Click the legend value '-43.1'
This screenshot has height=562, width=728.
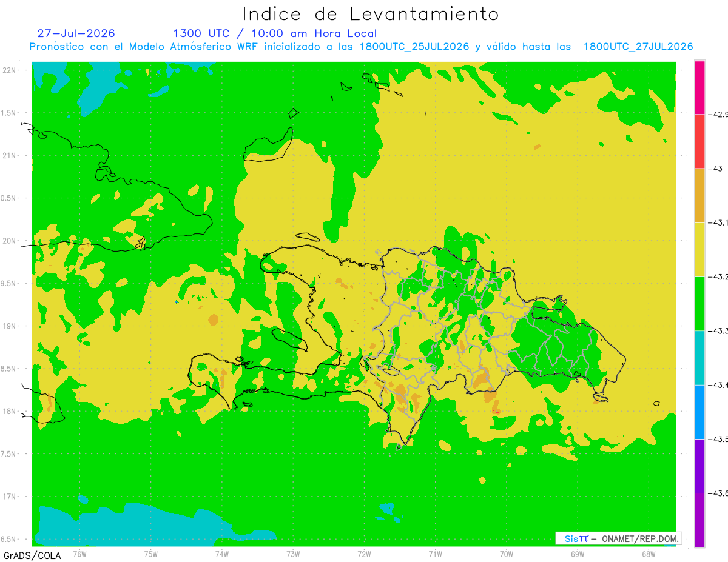(718, 222)
